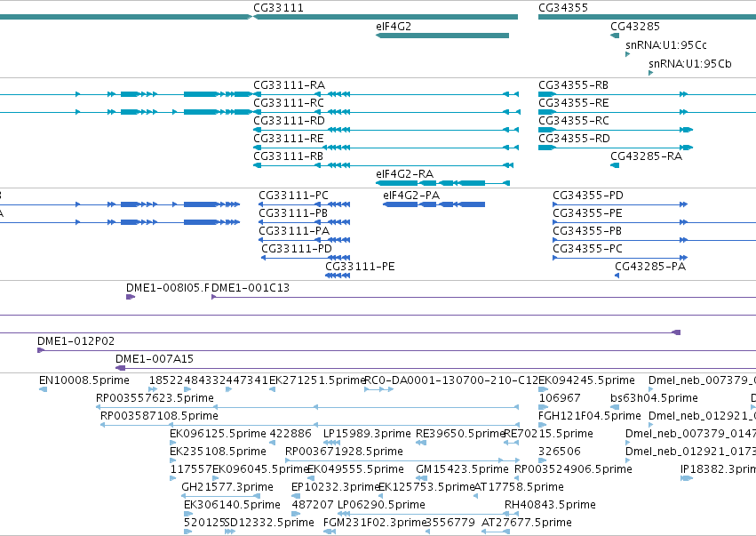Select protein CG33111-PD

[306, 258]
